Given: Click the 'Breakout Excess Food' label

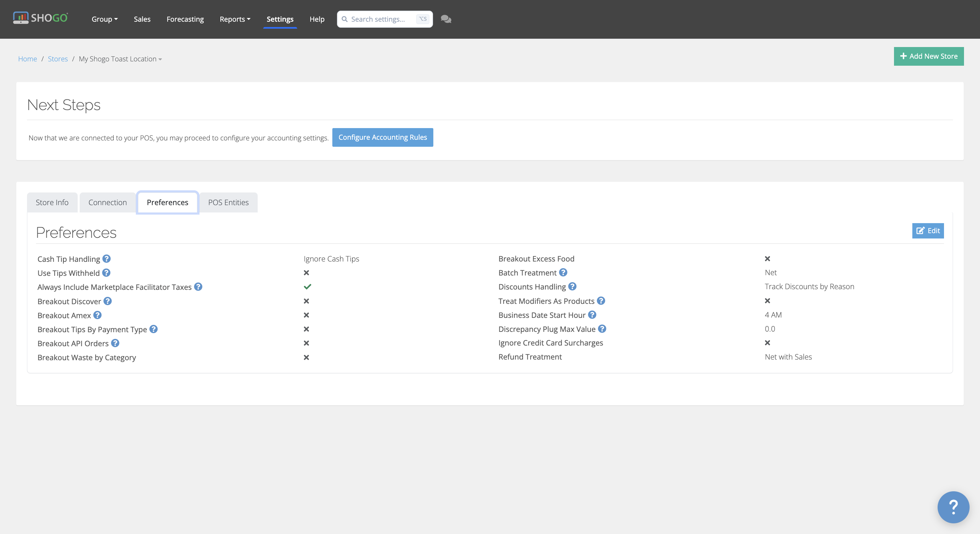Looking at the screenshot, I should 536,259.
